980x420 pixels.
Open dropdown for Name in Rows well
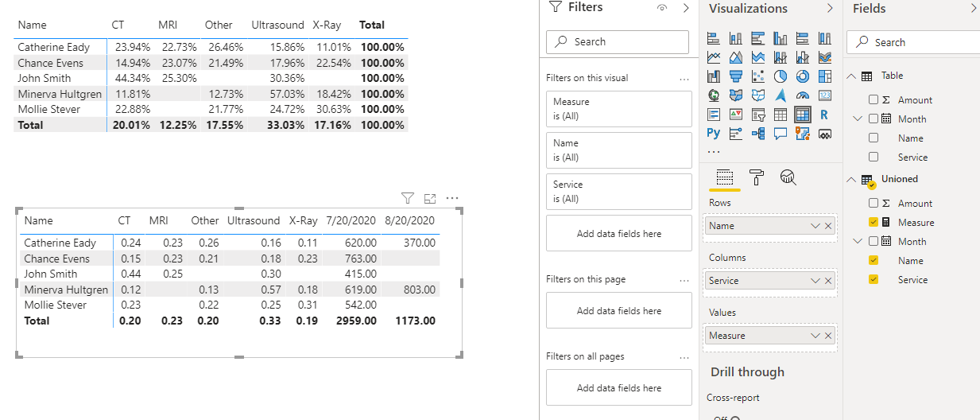pyautogui.click(x=815, y=226)
